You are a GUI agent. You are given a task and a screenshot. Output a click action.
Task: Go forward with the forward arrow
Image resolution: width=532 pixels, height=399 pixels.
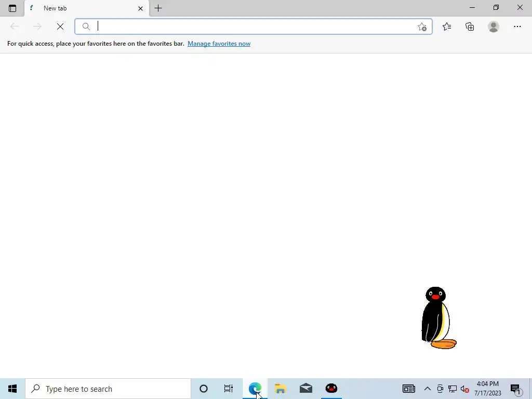[37, 26]
